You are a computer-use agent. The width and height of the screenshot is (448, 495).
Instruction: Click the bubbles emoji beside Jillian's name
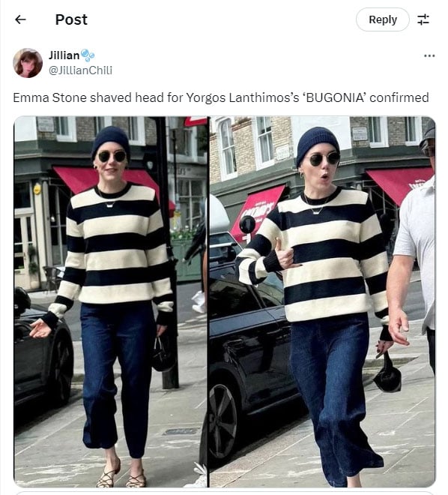tap(88, 55)
